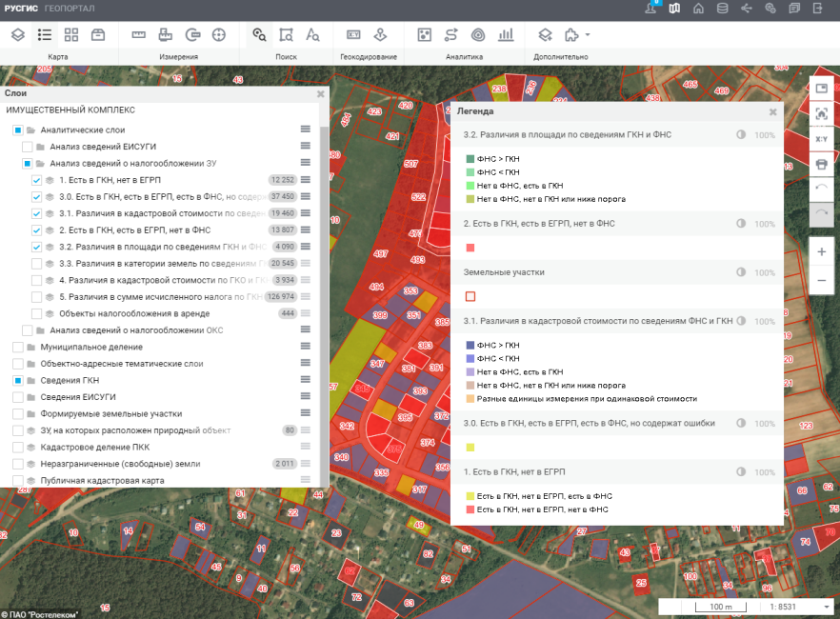Image resolution: width=840 pixels, height=619 pixels.
Task: Enable layer '5. Различия в сумме исчисленного налога'
Action: pyautogui.click(x=36, y=297)
